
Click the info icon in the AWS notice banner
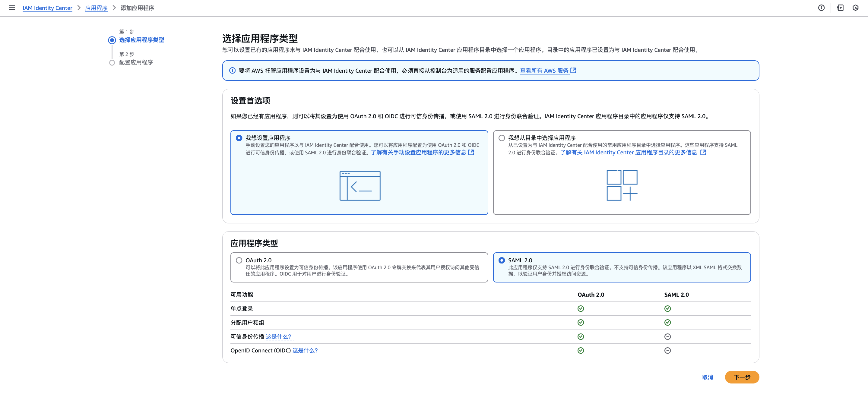coord(233,71)
